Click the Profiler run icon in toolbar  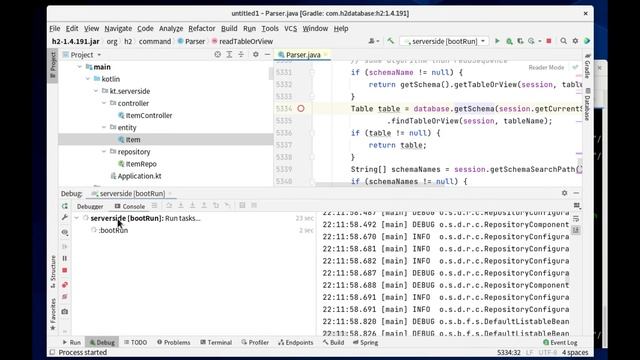tap(531, 41)
